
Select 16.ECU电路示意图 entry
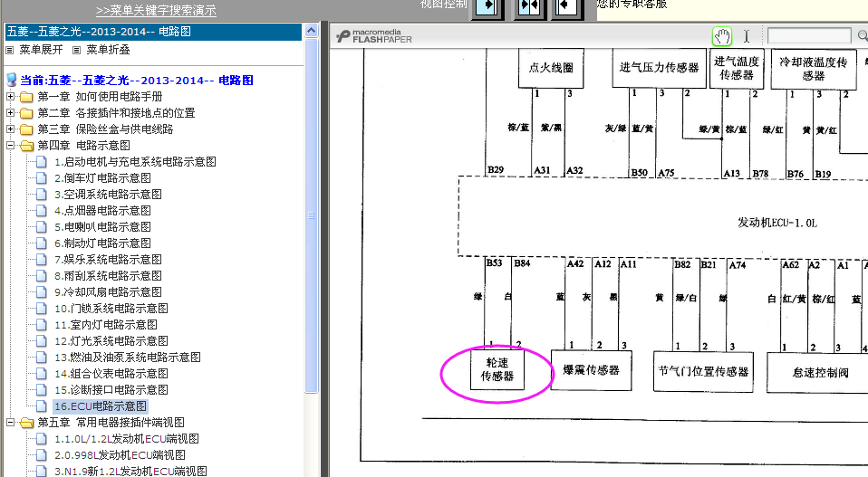[101, 406]
